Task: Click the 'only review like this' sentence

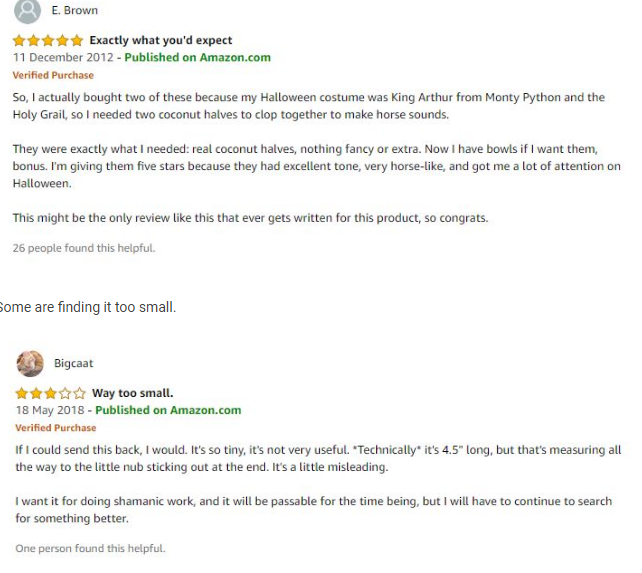Action: [x=251, y=218]
